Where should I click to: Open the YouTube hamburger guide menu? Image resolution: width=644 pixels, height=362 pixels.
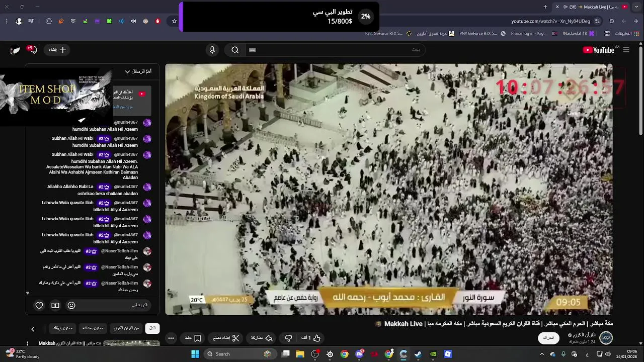[626, 50]
